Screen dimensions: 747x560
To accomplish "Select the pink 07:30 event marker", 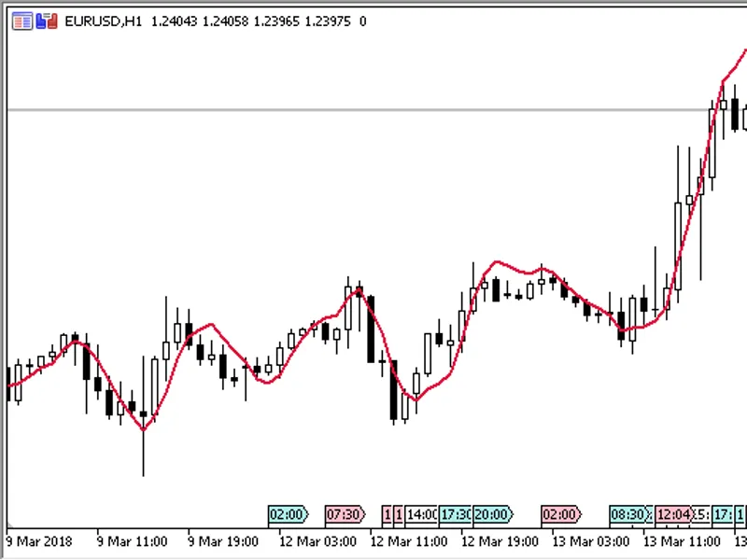I will coord(345,514).
